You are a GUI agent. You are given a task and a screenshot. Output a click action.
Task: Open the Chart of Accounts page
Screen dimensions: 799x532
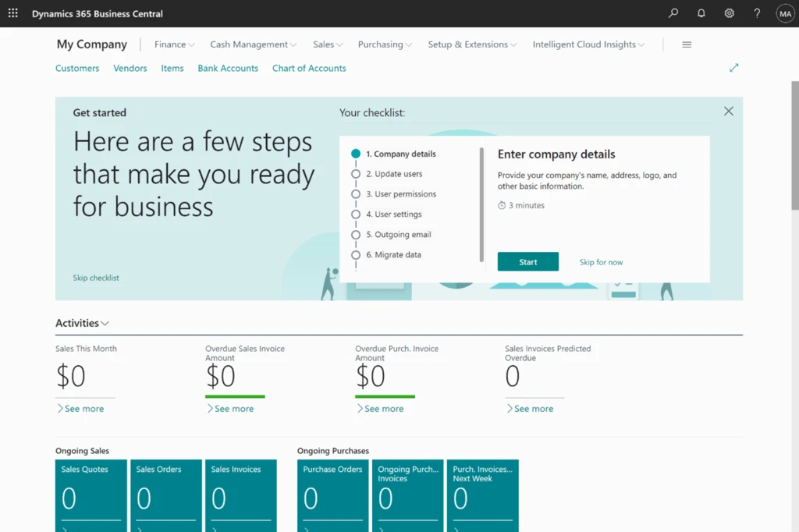(x=309, y=69)
